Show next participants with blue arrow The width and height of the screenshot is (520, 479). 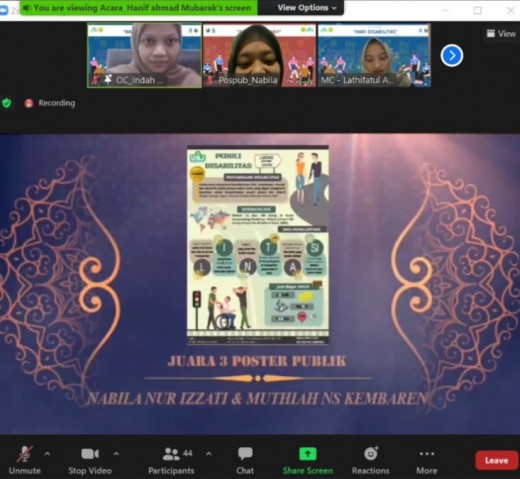[452, 55]
